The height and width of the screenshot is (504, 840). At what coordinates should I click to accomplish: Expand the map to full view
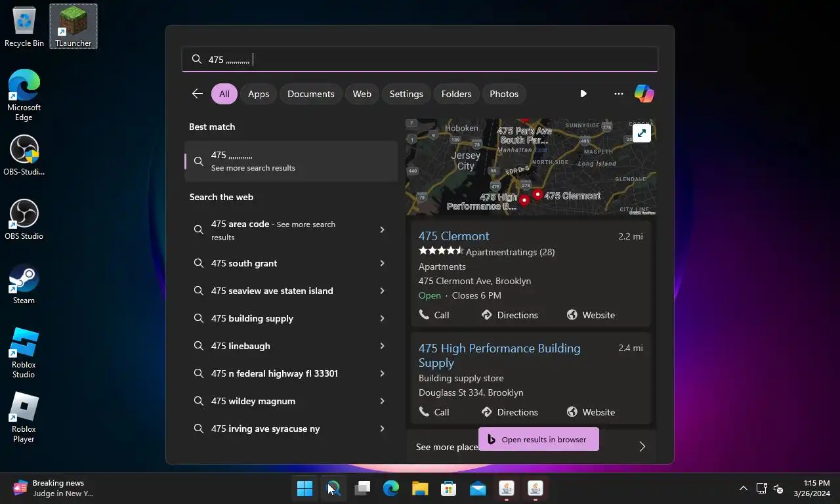coord(642,133)
